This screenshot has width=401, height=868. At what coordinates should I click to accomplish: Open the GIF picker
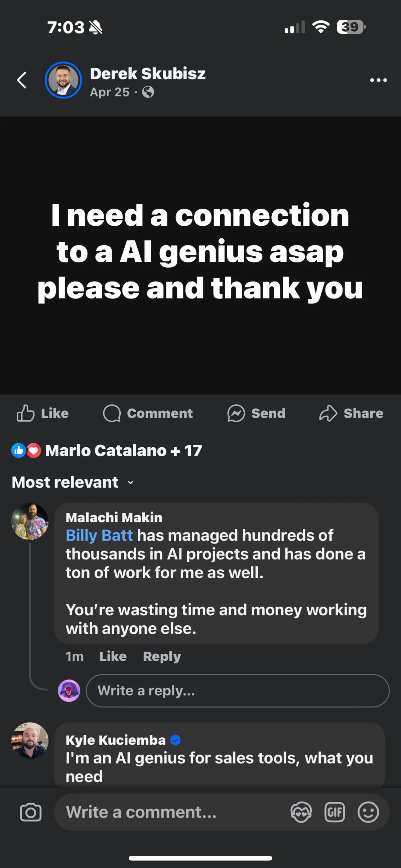[335, 812]
